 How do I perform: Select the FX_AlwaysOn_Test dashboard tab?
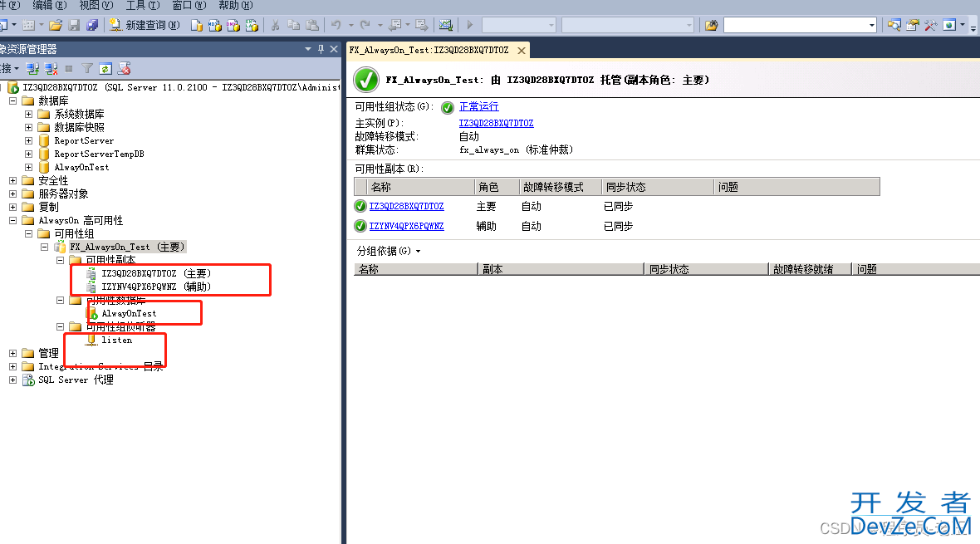pos(429,50)
